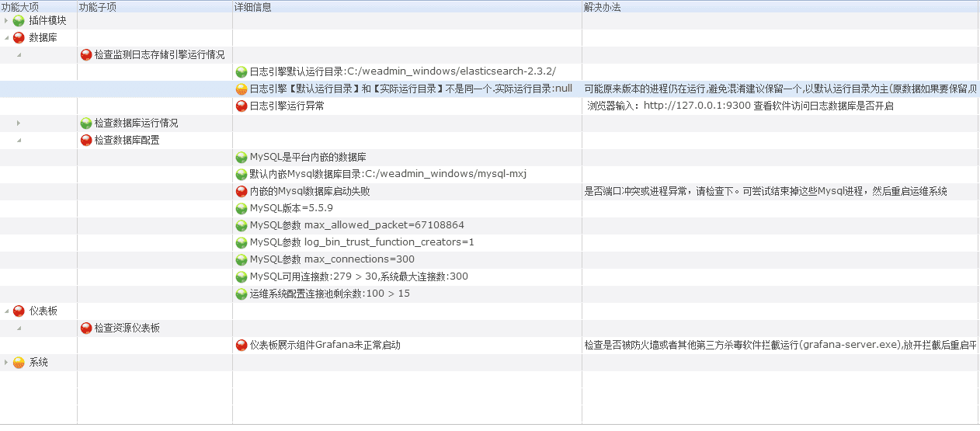Expand the 检查数据库运行情况 row arrow
The image size is (980, 431).
click(x=19, y=123)
